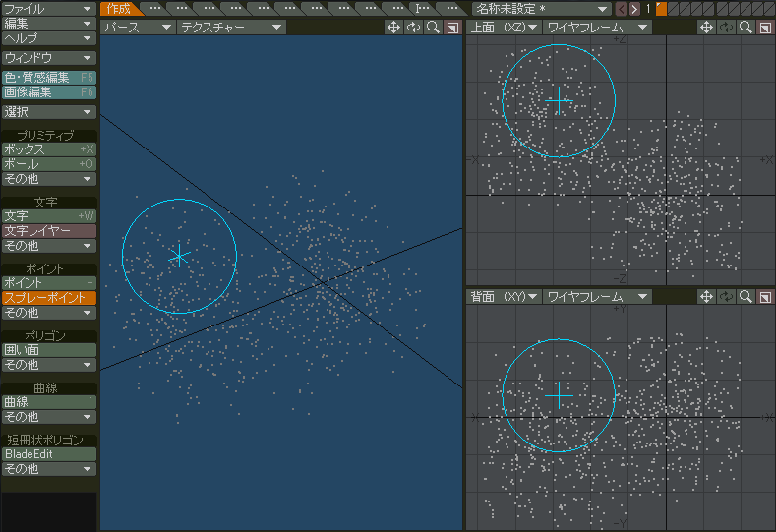776x532 pixels.
Task: Open 色・質感編集 surface editor
Action: click(48, 78)
